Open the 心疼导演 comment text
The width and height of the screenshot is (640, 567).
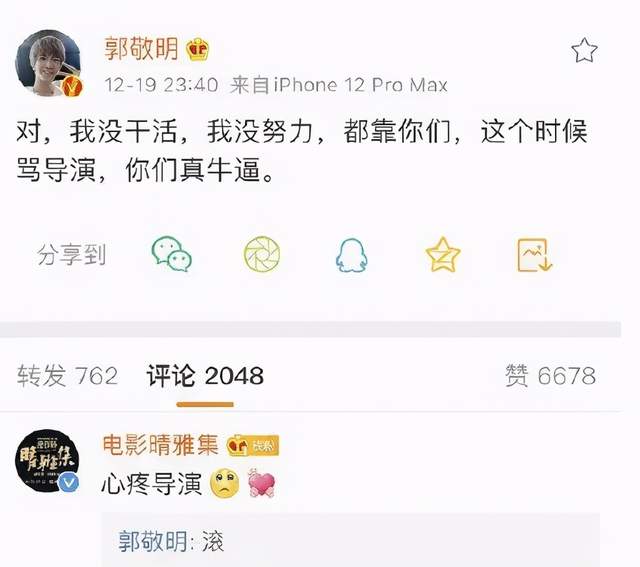pos(152,485)
